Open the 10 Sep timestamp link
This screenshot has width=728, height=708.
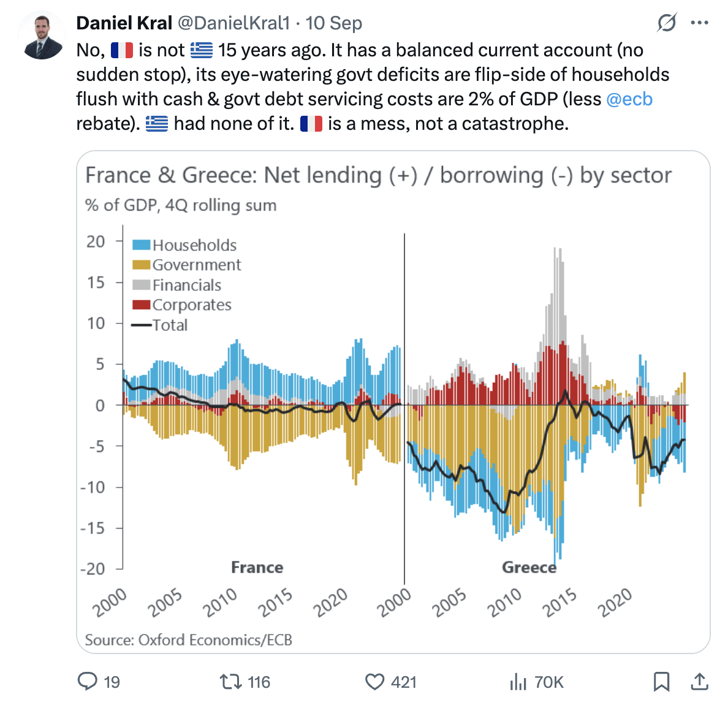click(333, 23)
